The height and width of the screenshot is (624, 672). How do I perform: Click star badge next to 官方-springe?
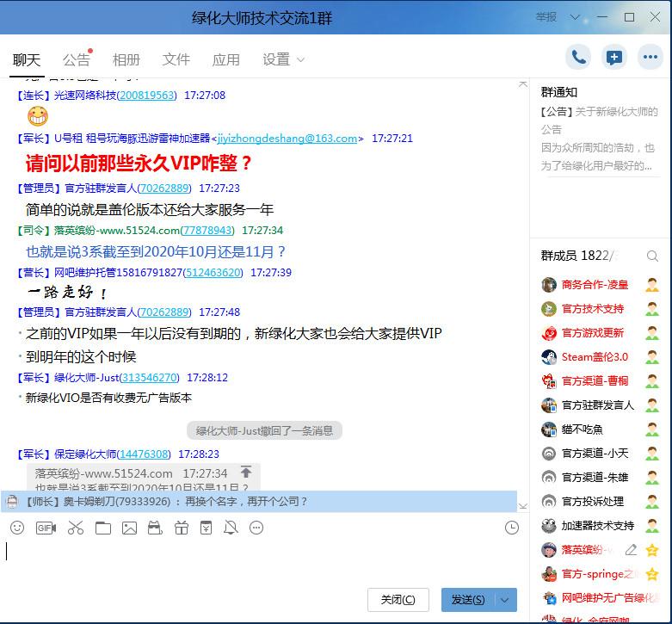(x=652, y=574)
